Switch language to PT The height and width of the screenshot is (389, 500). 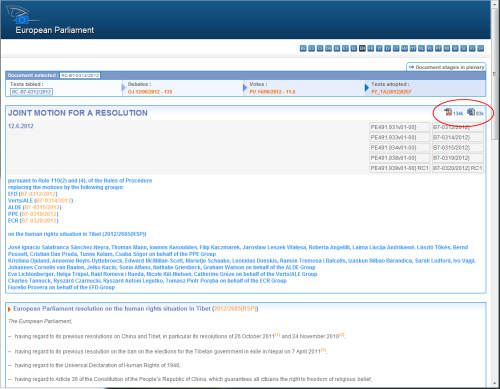coord(438,48)
